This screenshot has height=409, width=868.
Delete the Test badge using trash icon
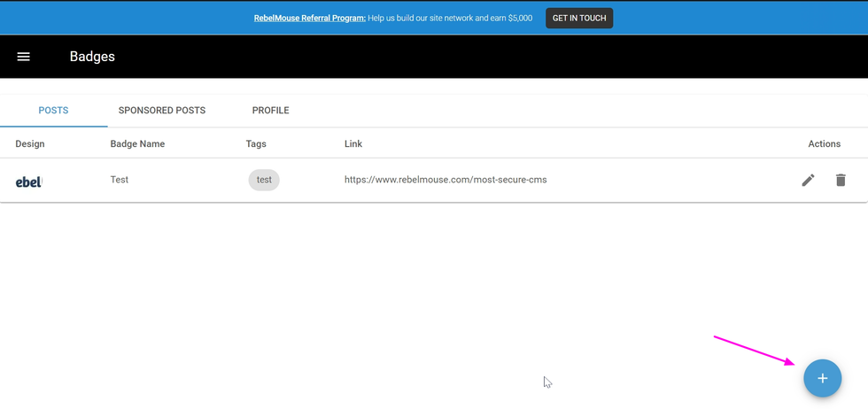coord(841,181)
